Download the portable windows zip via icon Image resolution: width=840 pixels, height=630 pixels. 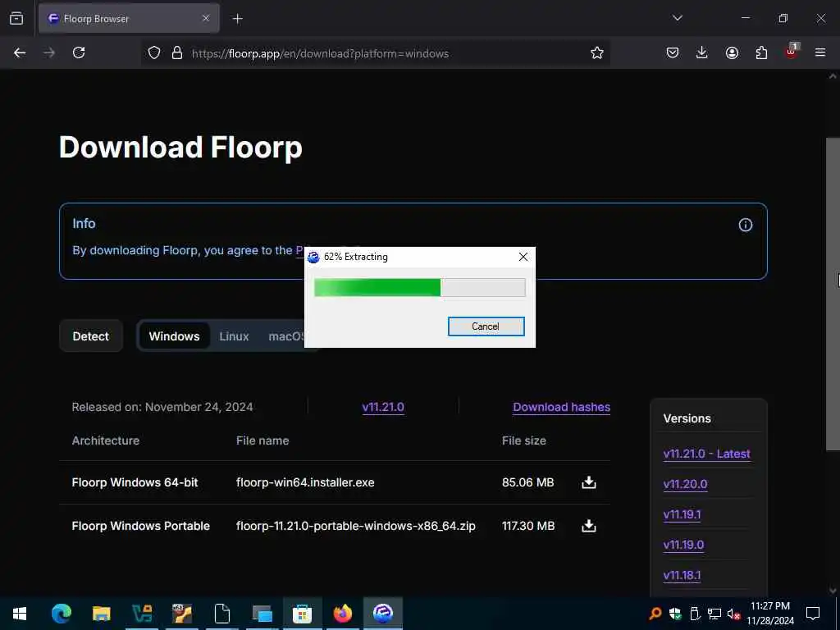pyautogui.click(x=589, y=526)
